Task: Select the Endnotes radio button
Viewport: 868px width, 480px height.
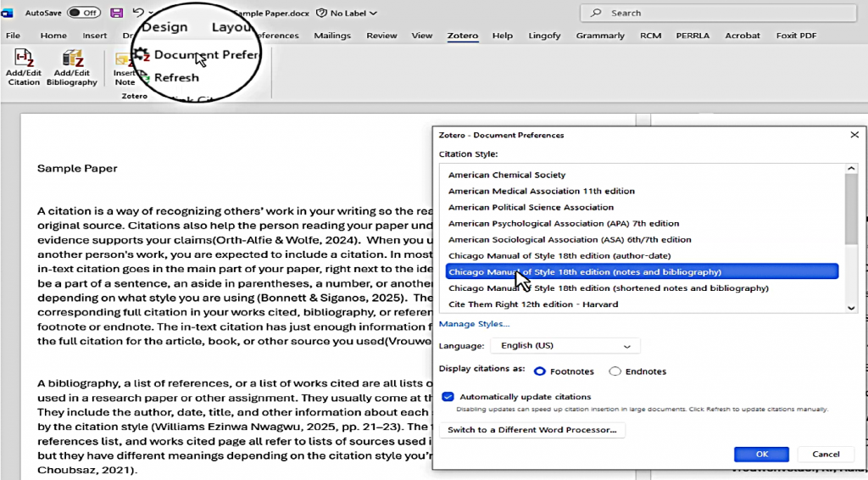Action: coord(615,371)
